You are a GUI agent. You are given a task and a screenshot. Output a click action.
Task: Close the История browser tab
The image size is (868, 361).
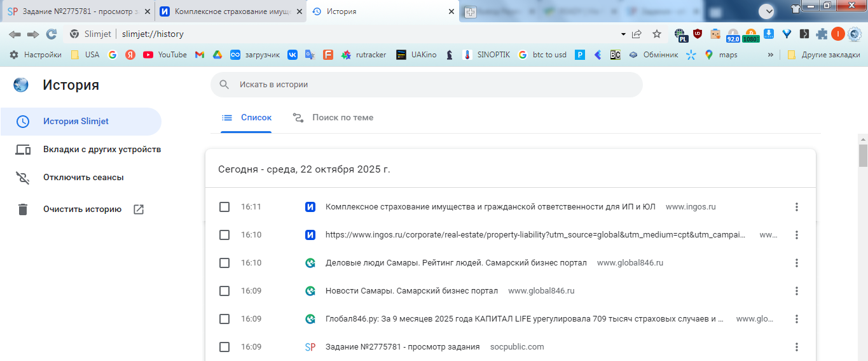[x=451, y=11]
